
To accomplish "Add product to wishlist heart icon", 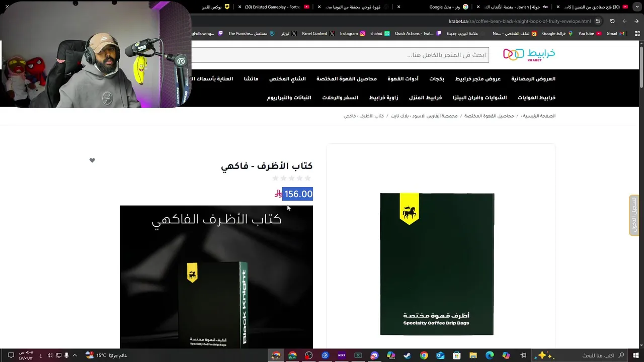I will pos(92,160).
